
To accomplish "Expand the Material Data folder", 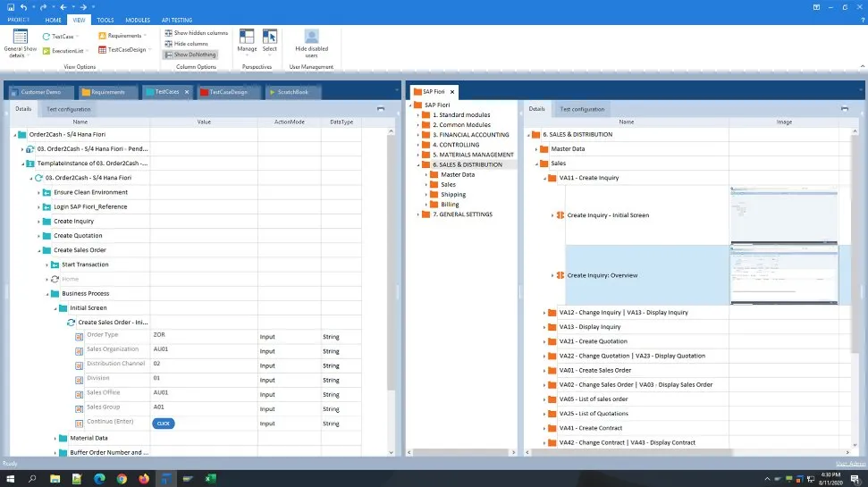I will click(55, 438).
